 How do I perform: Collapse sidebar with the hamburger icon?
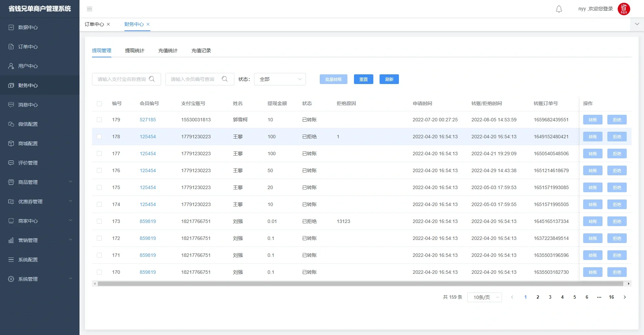[x=90, y=9]
